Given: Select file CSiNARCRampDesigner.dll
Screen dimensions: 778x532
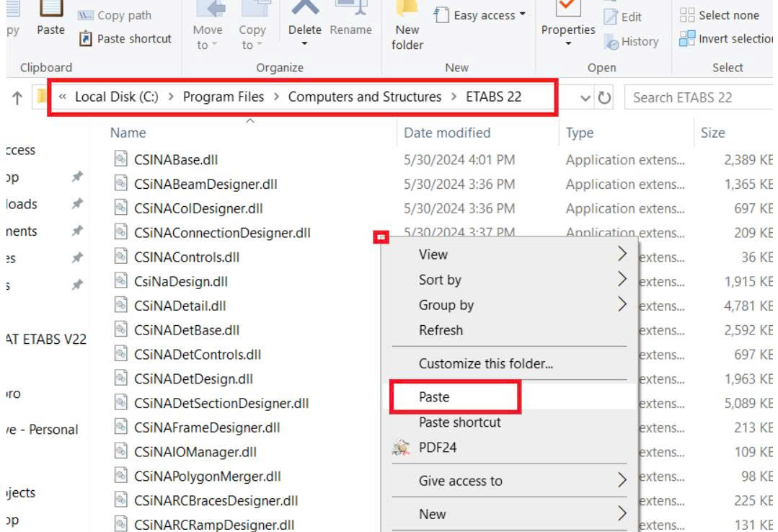Looking at the screenshot, I should pos(214,525).
